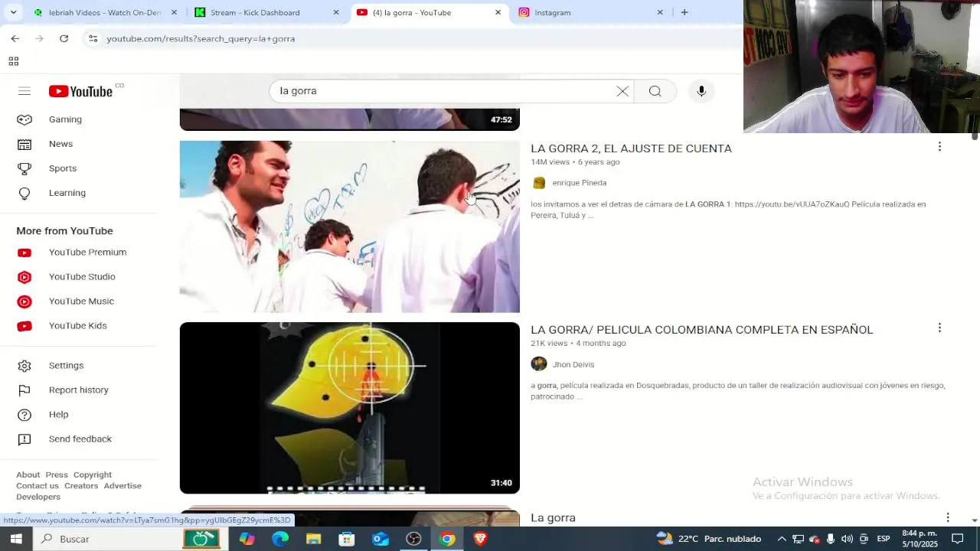Click enrique Pineda channel avatar

coord(539,183)
